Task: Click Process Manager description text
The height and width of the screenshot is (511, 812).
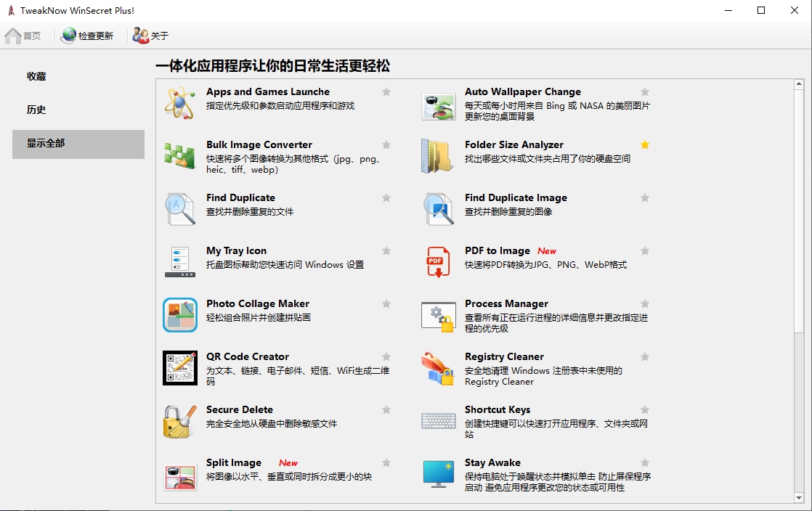Action: [556, 322]
